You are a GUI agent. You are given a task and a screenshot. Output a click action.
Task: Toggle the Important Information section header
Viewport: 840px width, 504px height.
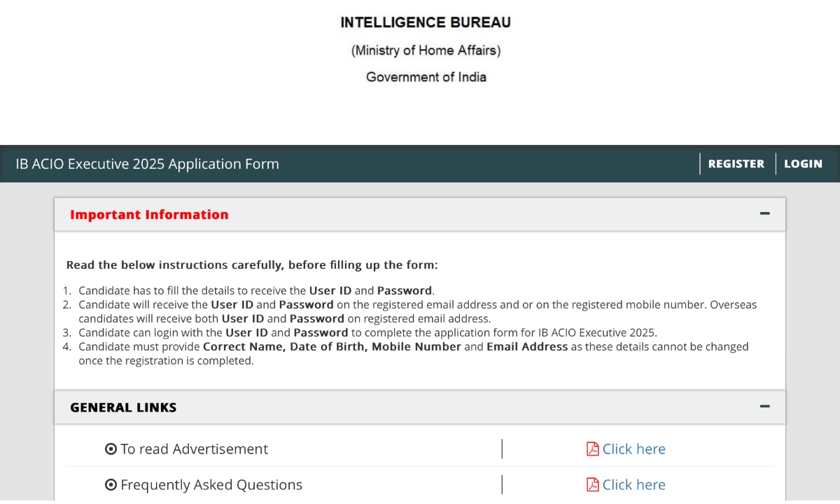coord(420,214)
